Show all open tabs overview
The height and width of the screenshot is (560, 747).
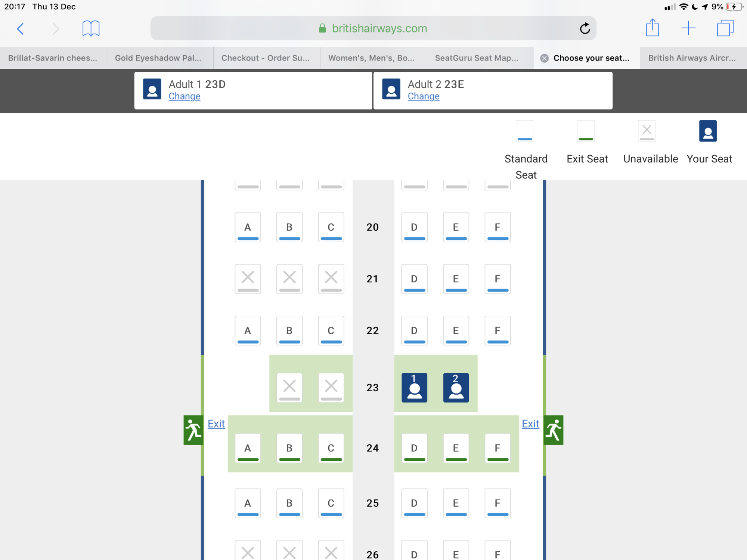pyautogui.click(x=725, y=28)
